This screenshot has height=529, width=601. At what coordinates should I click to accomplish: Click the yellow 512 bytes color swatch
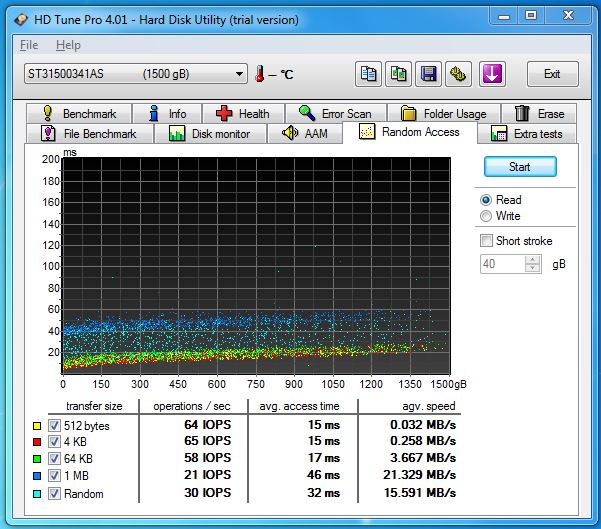coord(37,426)
